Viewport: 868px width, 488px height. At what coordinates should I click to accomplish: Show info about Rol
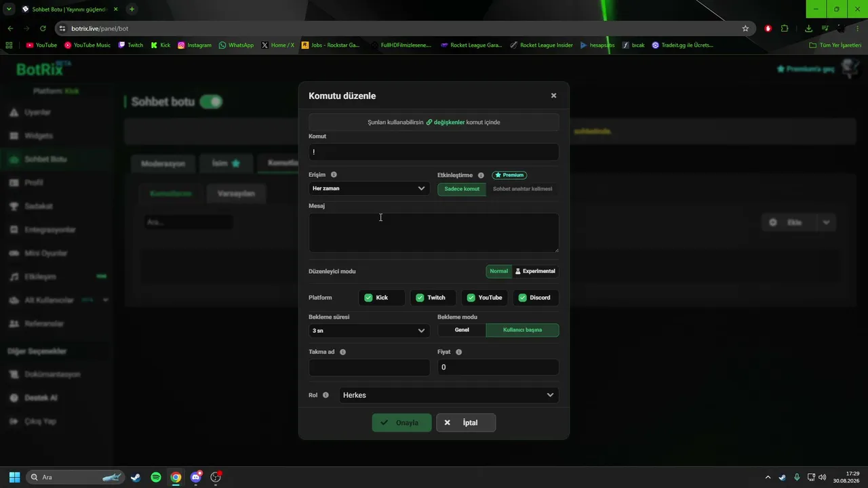point(325,395)
